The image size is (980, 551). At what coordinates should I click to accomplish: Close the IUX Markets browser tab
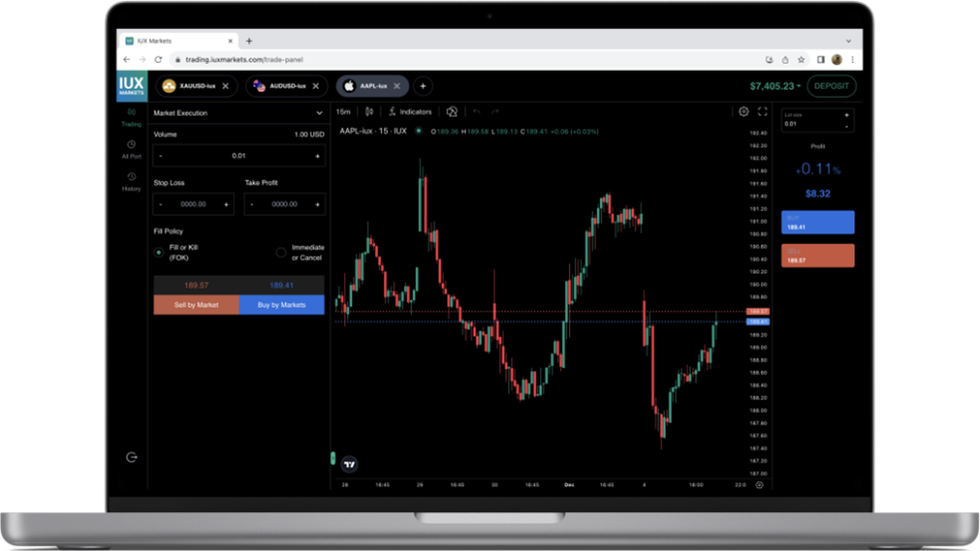(230, 41)
